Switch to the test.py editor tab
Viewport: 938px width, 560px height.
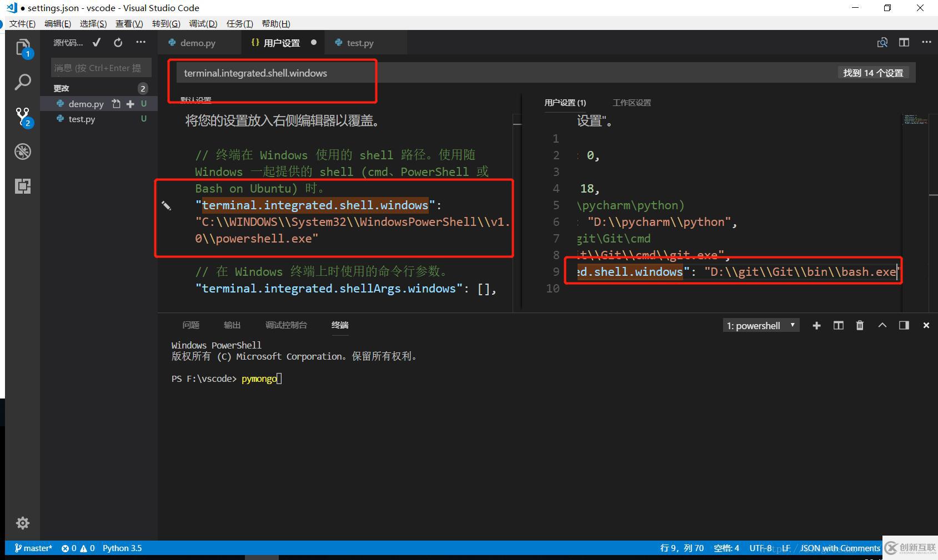[360, 43]
